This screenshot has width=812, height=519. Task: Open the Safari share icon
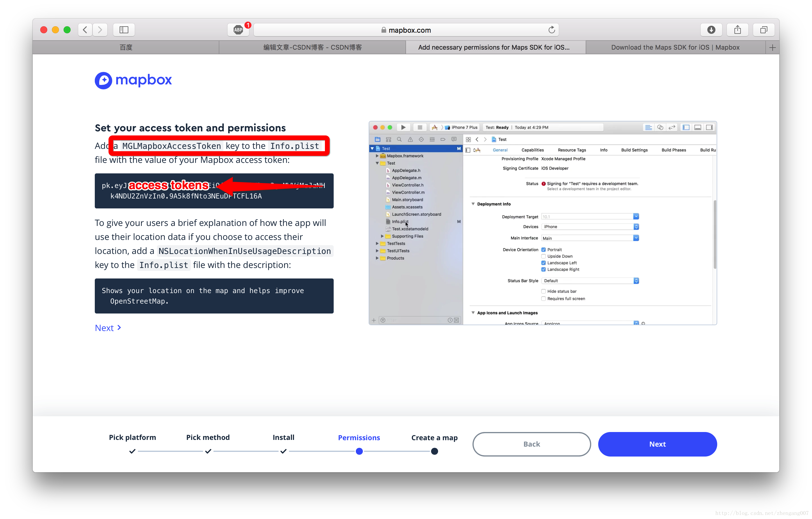737,30
